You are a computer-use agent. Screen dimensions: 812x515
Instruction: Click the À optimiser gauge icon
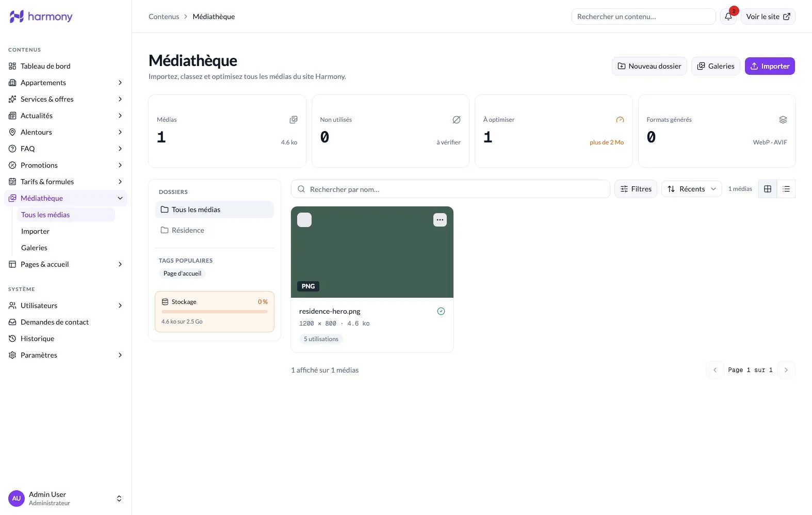point(620,120)
